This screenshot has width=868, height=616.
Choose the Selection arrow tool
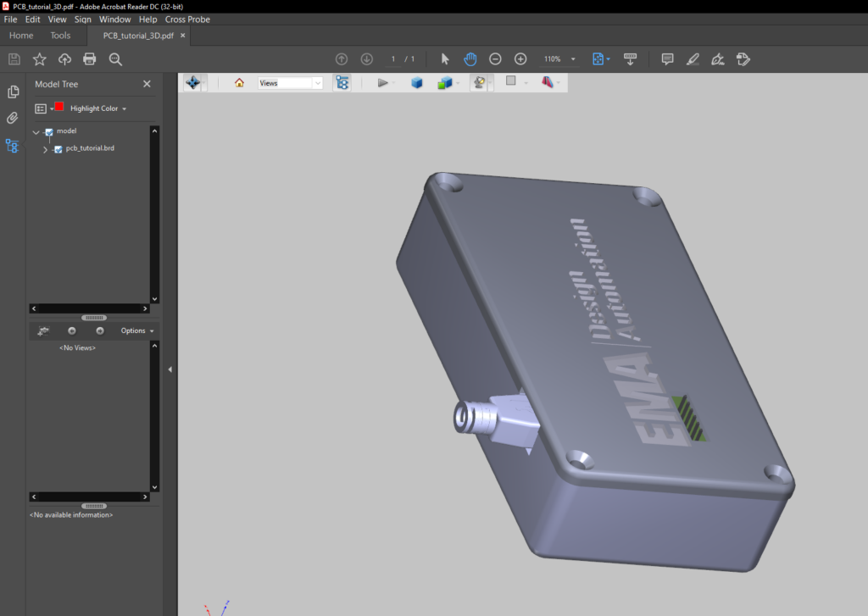pyautogui.click(x=445, y=59)
